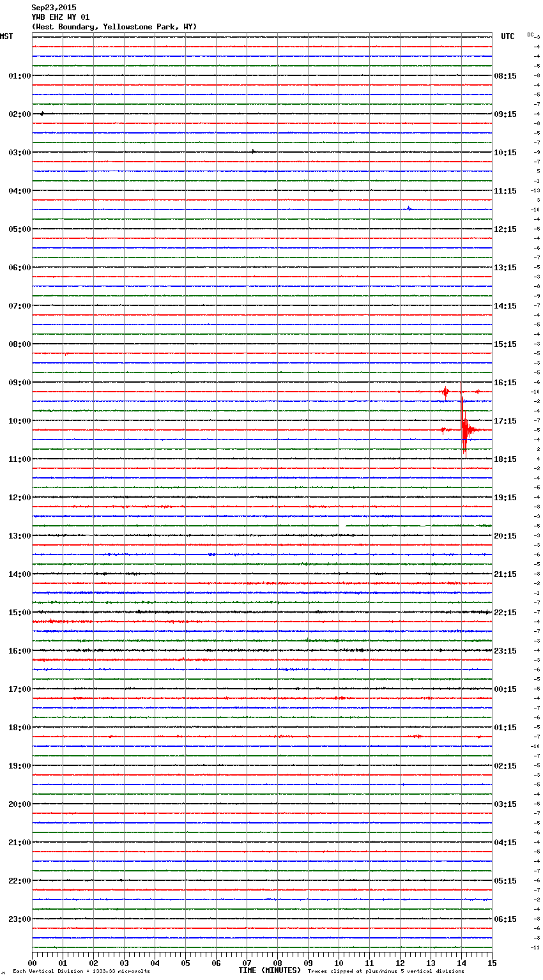Viewport: 543px width, 980px height.
Task: Select the 06:00 MST time label
Action: coord(20,268)
